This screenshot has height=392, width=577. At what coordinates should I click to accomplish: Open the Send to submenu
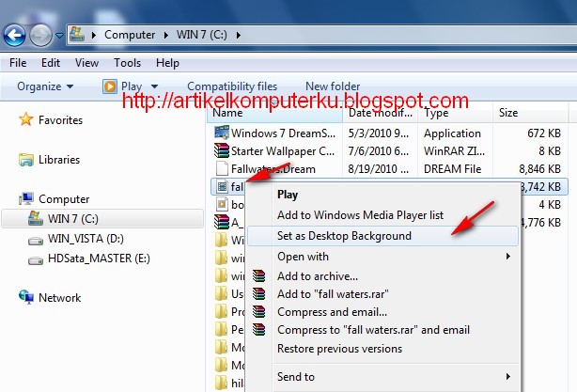click(x=382, y=377)
